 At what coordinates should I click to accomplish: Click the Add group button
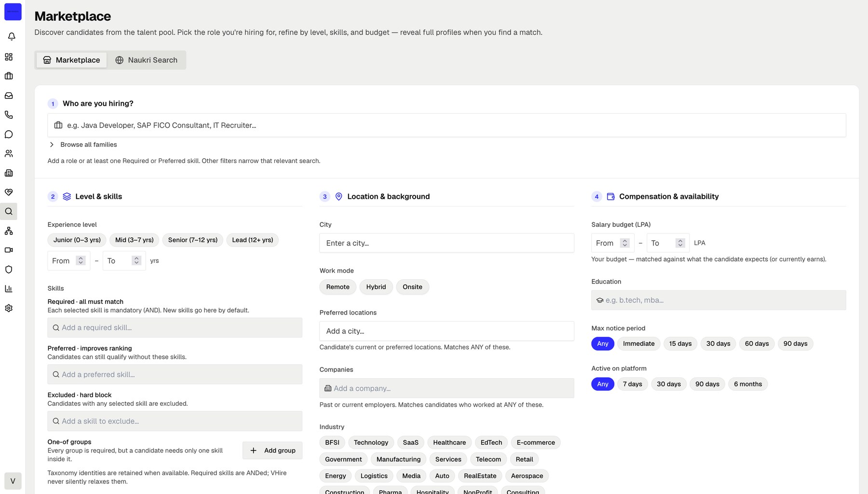tap(272, 451)
